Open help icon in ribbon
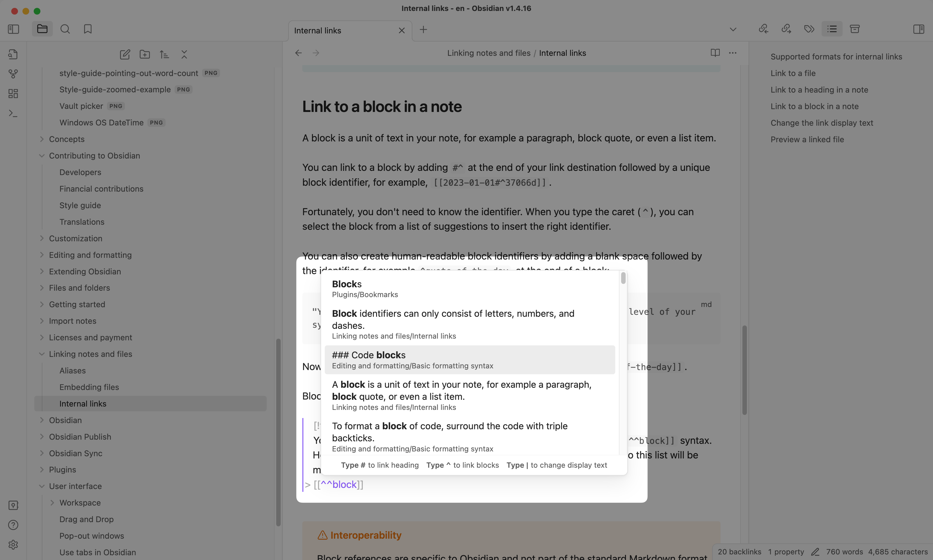This screenshot has width=933, height=560. pos(13,525)
